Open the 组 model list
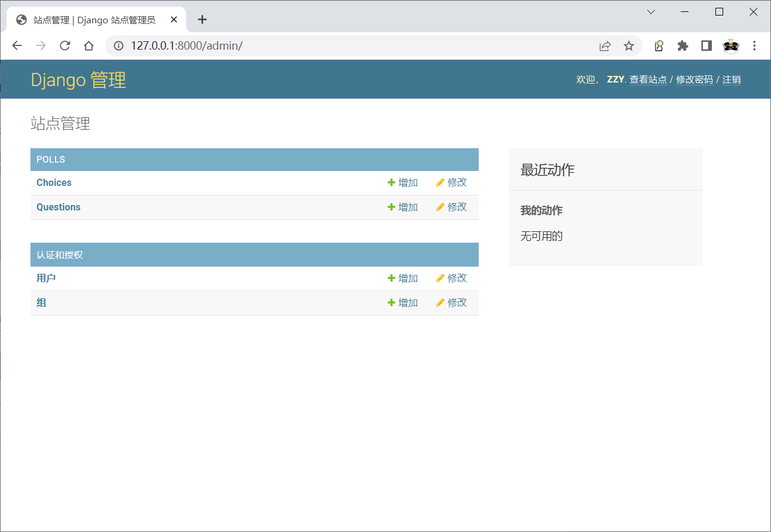The height and width of the screenshot is (532, 771). tap(41, 303)
